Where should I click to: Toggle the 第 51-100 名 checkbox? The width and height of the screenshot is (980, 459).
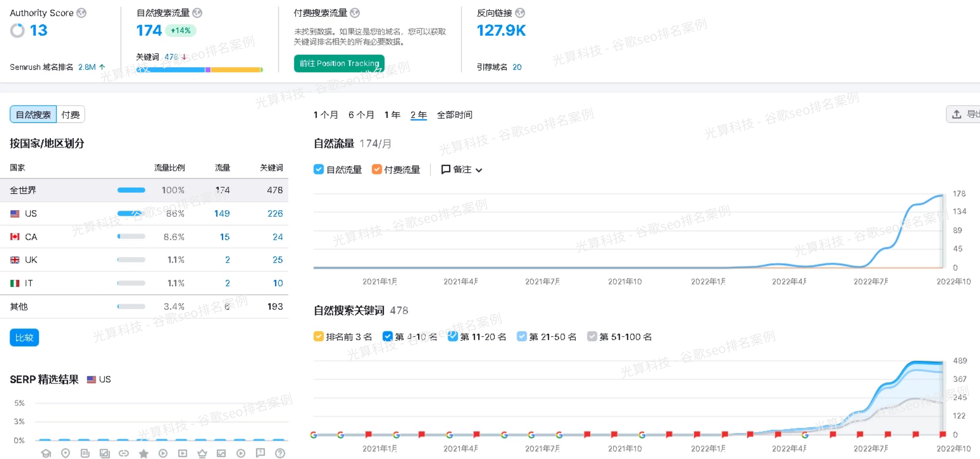[x=592, y=337]
